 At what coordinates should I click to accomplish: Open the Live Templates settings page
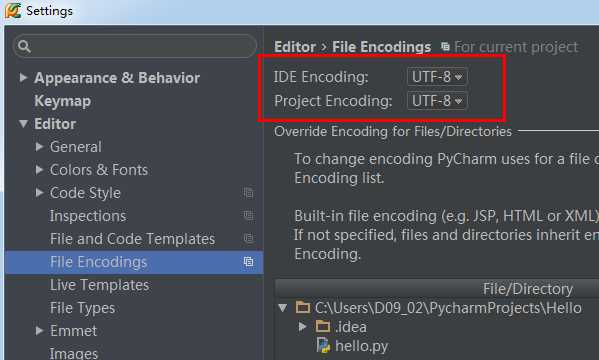coord(99,285)
